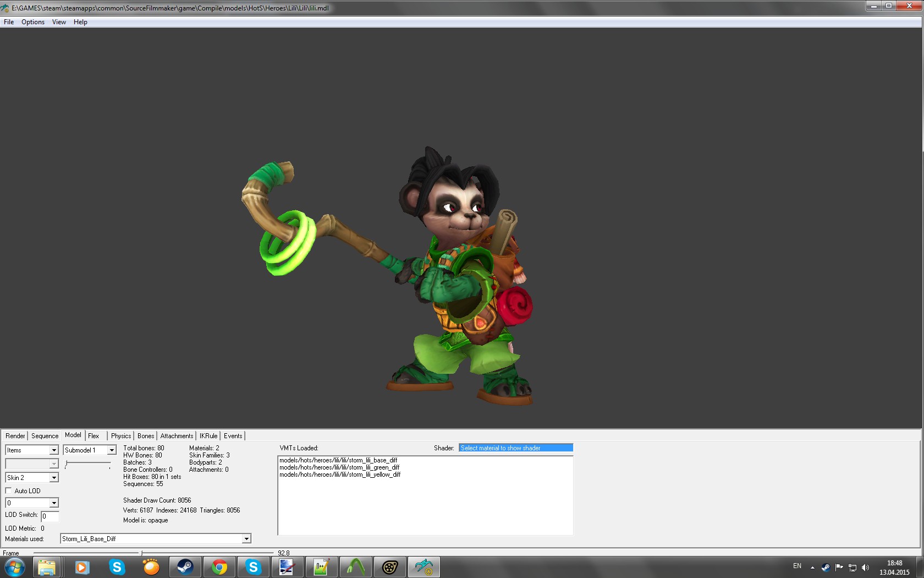
Task: Switch to the Events tab
Action: pyautogui.click(x=233, y=436)
